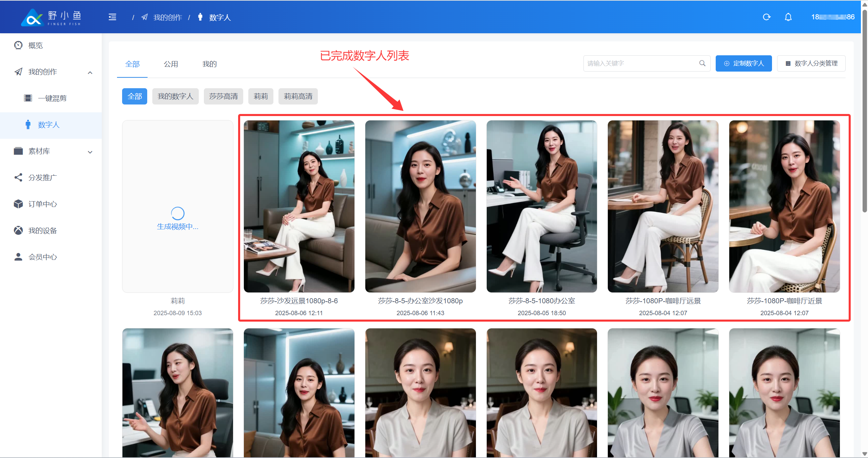Open 莎莎-8-5-1080办公室 thumbnail
The width and height of the screenshot is (868, 458).
(541, 206)
